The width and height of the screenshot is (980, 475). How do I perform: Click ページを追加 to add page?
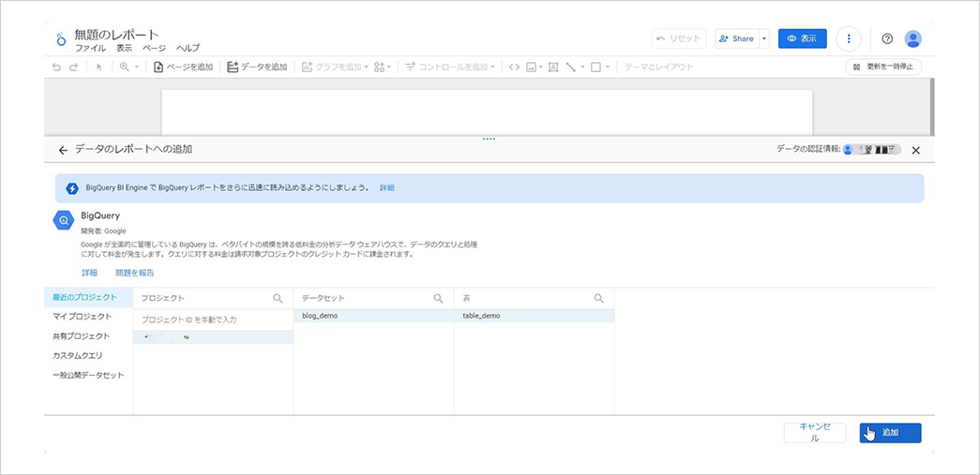pos(183,67)
